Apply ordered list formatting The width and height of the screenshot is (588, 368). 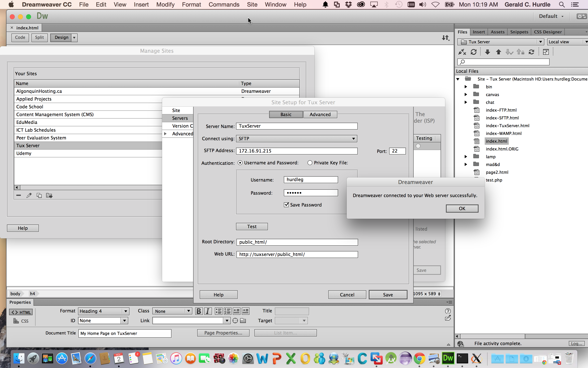pos(227,311)
